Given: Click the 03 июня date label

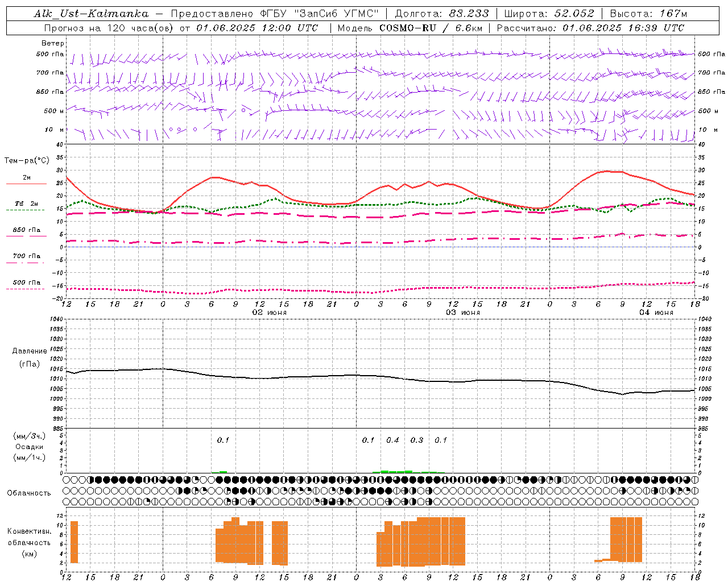Looking at the screenshot, I should click(463, 313).
